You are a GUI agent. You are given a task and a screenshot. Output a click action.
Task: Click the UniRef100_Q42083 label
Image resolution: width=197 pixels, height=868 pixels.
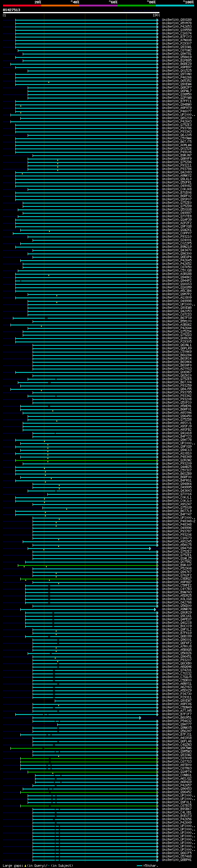[x=177, y=172]
